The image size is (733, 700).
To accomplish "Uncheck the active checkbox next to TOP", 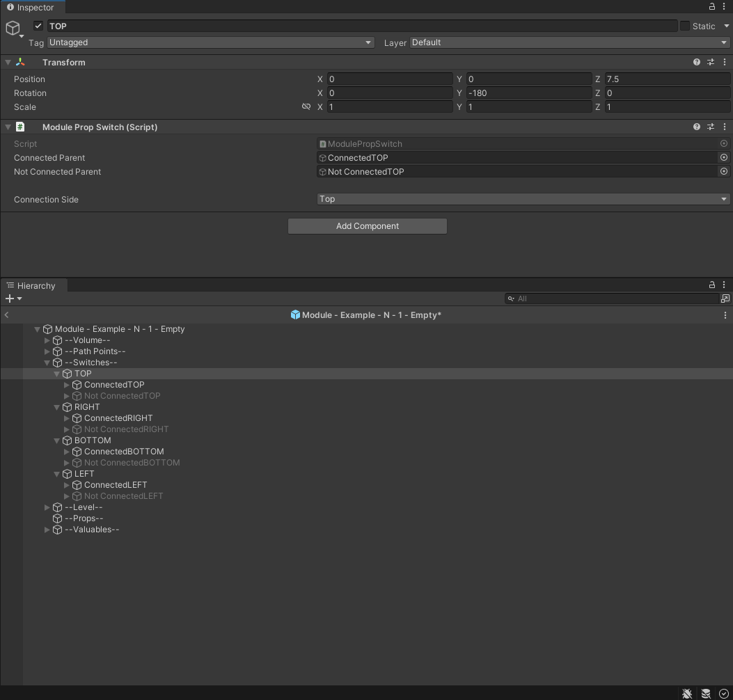I will (38, 25).
